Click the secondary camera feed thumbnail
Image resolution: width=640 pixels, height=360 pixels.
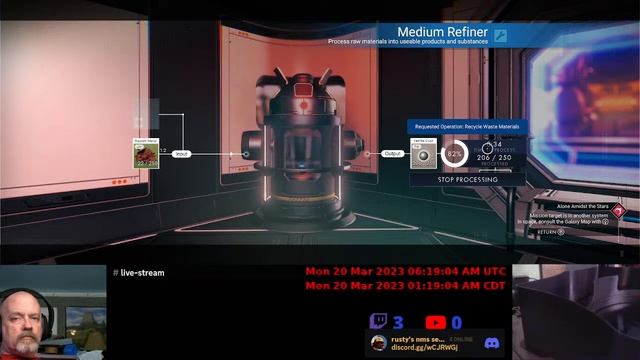coord(576,312)
